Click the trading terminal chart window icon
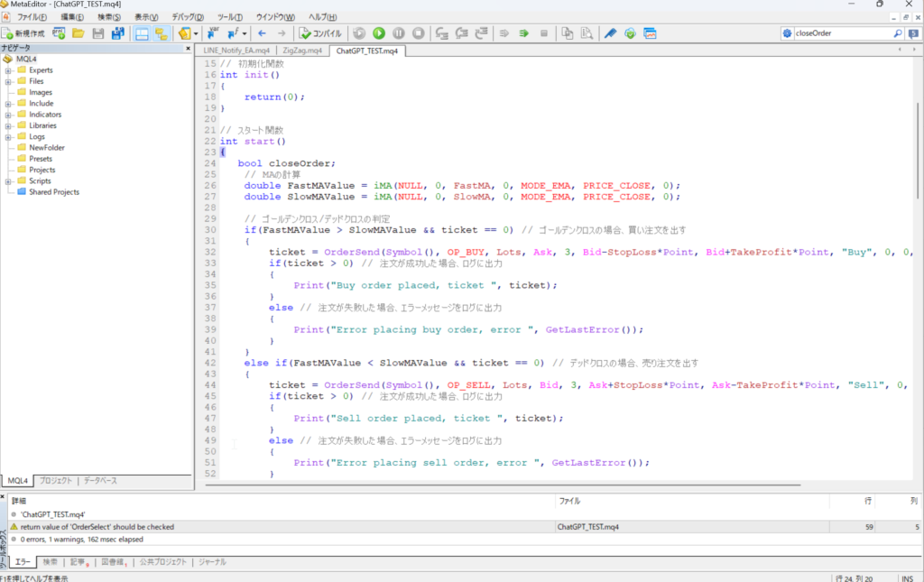The image size is (924, 582). 650,33
